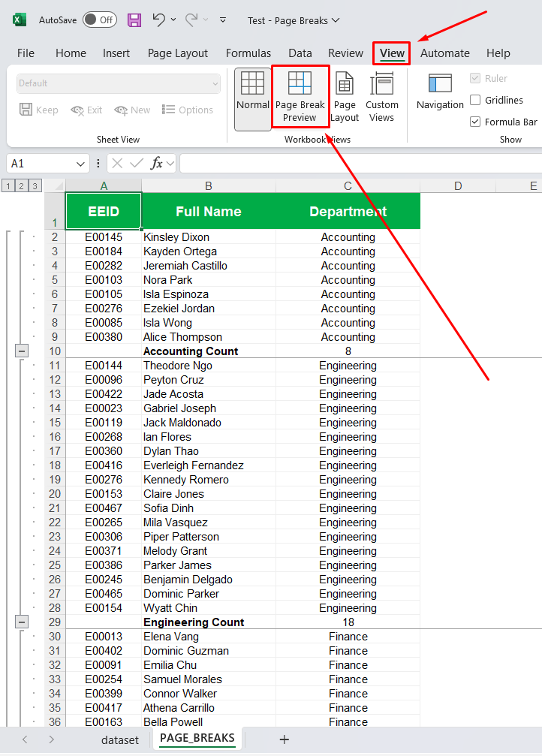
Task: Open the Data tab
Action: tap(300, 53)
